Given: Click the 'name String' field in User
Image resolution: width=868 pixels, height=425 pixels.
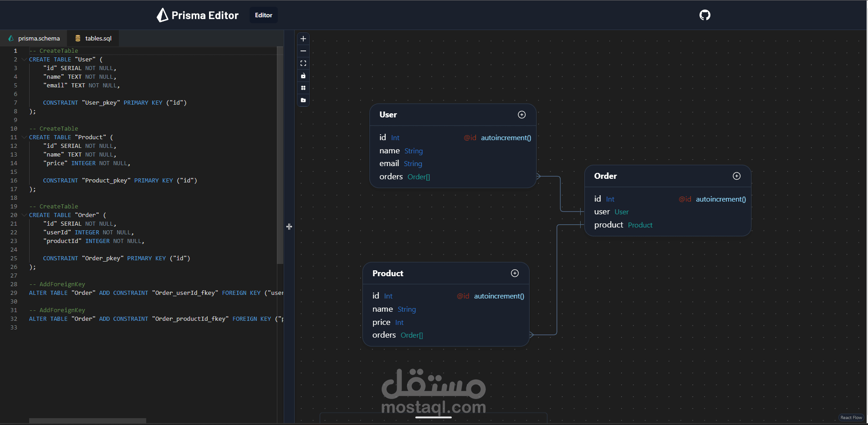Looking at the screenshot, I should coord(453,151).
